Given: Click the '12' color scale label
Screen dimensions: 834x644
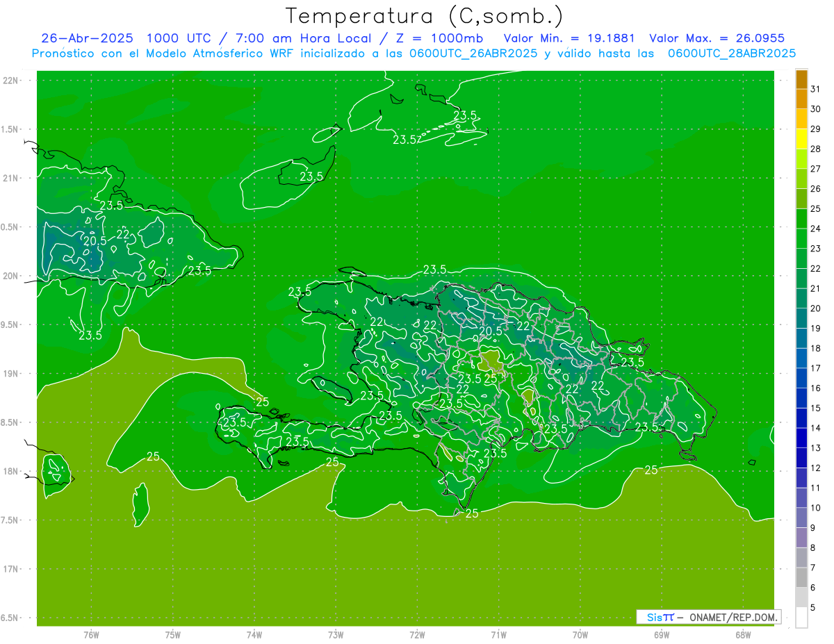Looking at the screenshot, I should (816, 468).
